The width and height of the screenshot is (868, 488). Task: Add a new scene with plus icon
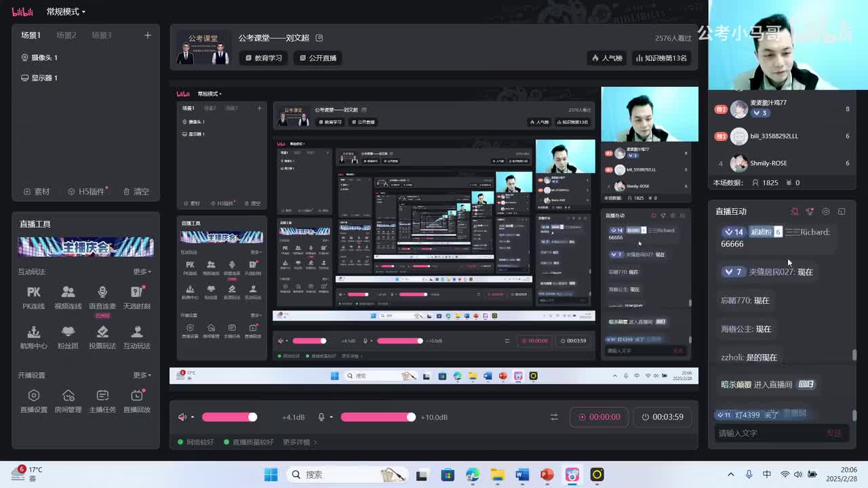[148, 35]
